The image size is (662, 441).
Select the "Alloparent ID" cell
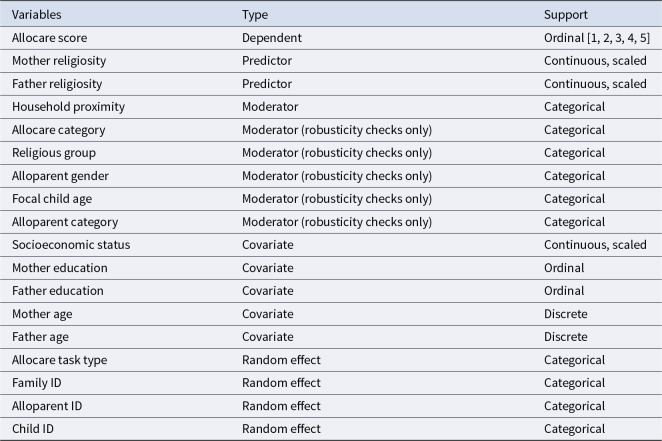coord(47,406)
